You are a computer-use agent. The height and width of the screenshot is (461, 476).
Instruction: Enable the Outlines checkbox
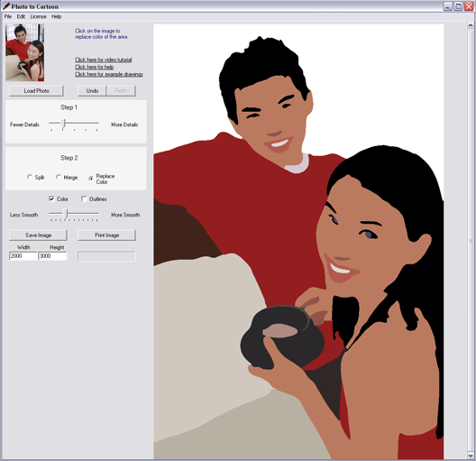click(x=84, y=198)
